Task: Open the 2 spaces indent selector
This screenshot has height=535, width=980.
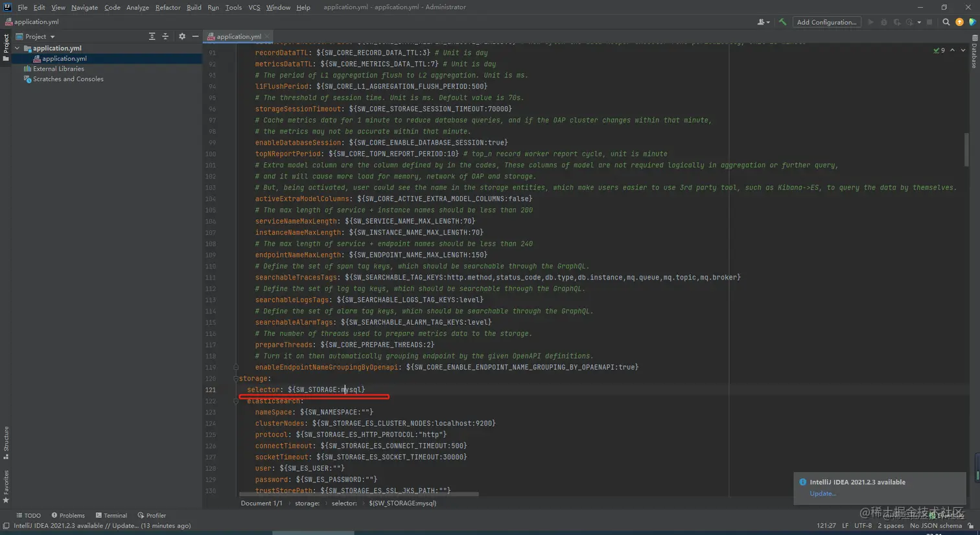Action: point(891,526)
